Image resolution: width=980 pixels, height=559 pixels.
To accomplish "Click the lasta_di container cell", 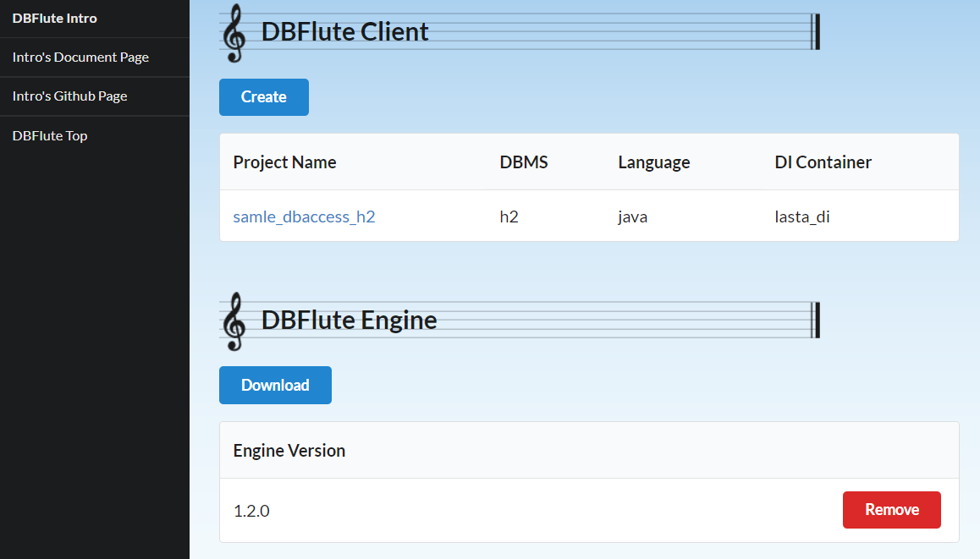I will click(x=802, y=216).
